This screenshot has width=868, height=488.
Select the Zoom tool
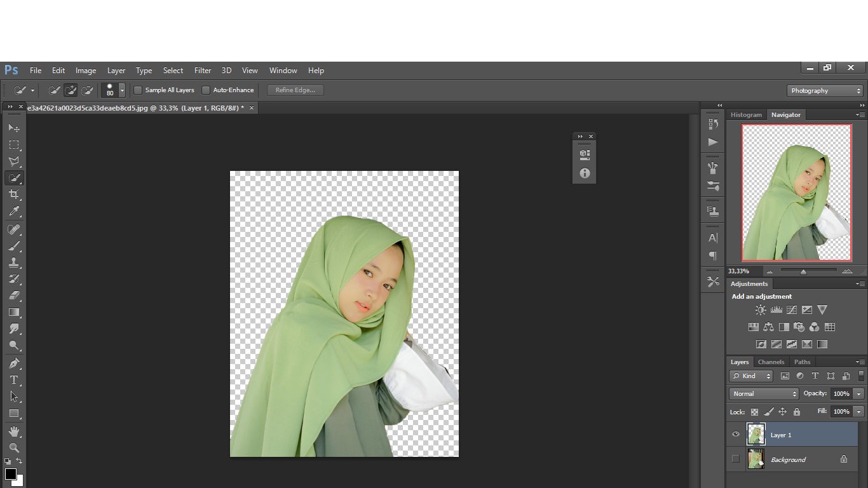pos(14,448)
